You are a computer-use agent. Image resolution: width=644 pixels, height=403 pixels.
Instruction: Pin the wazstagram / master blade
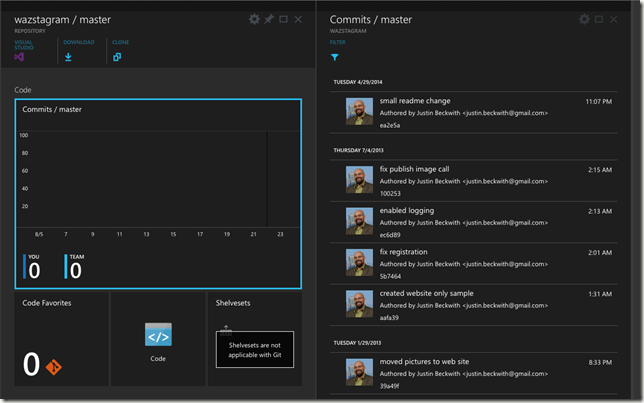point(269,19)
